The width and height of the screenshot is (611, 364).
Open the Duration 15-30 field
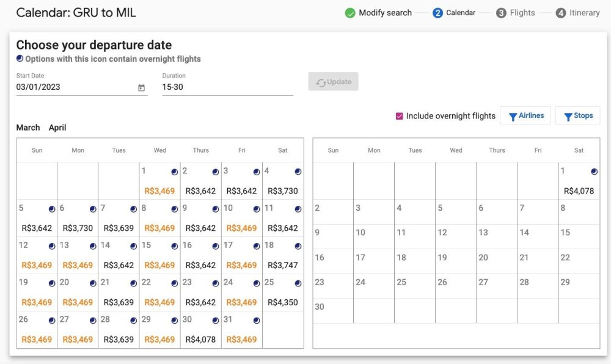227,87
